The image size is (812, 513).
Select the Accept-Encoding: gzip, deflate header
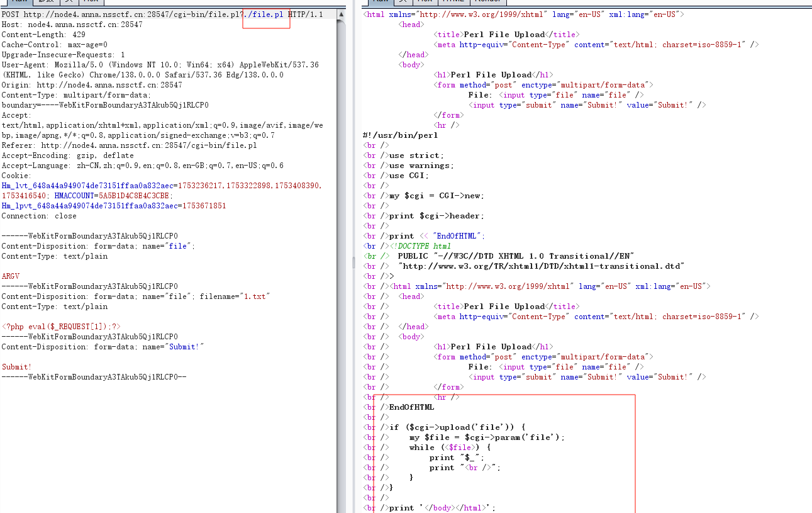[x=68, y=155]
